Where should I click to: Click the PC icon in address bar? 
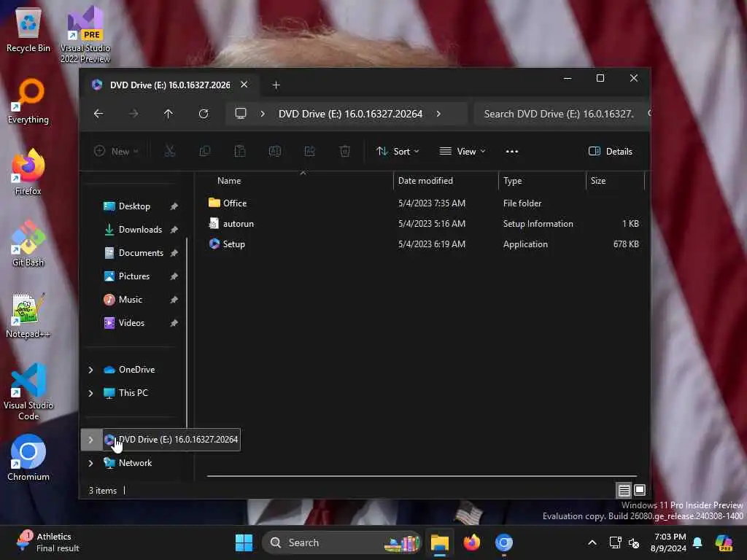click(241, 114)
